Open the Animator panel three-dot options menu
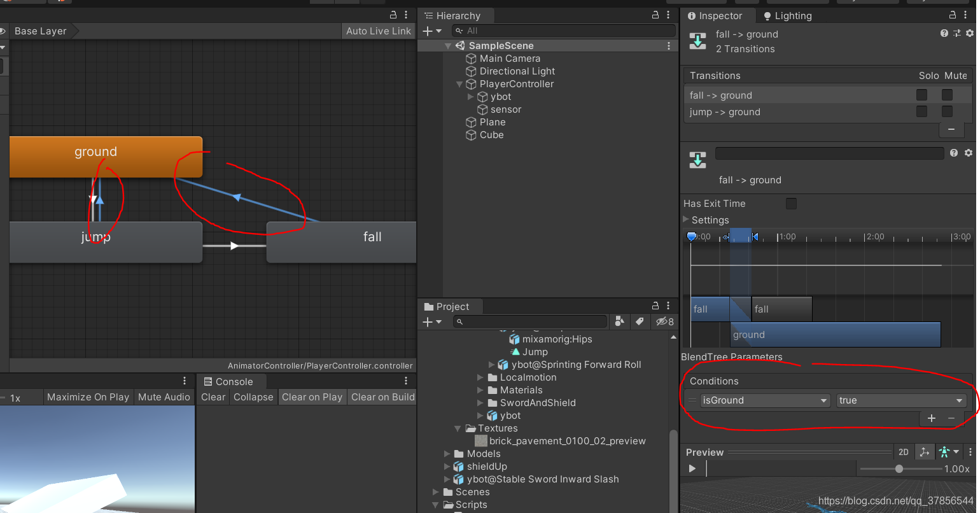The width and height of the screenshot is (980, 513). point(406,15)
